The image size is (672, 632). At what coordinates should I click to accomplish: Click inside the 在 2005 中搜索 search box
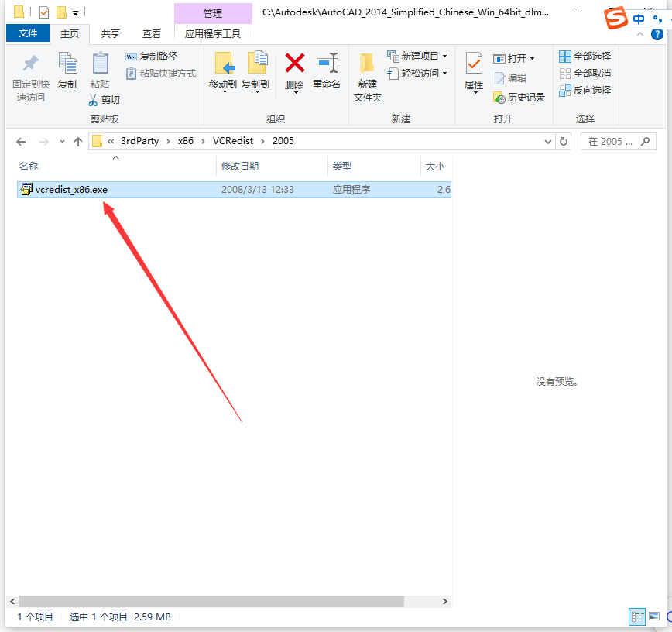[618, 141]
